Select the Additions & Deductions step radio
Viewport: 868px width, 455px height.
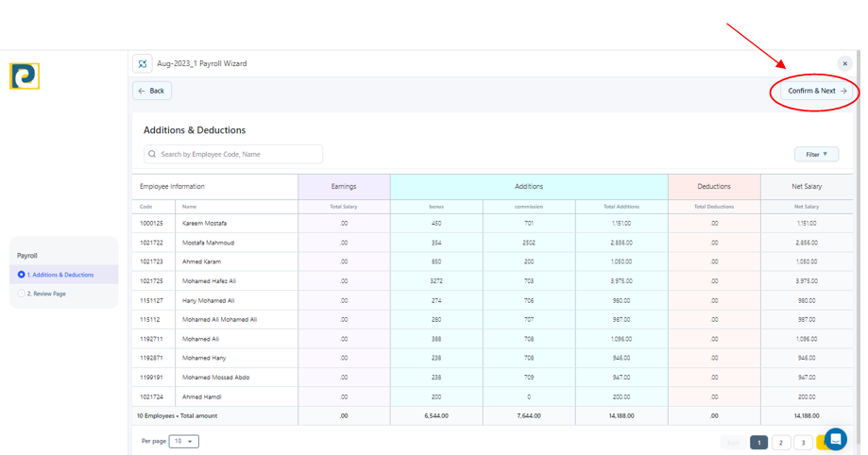tap(22, 275)
